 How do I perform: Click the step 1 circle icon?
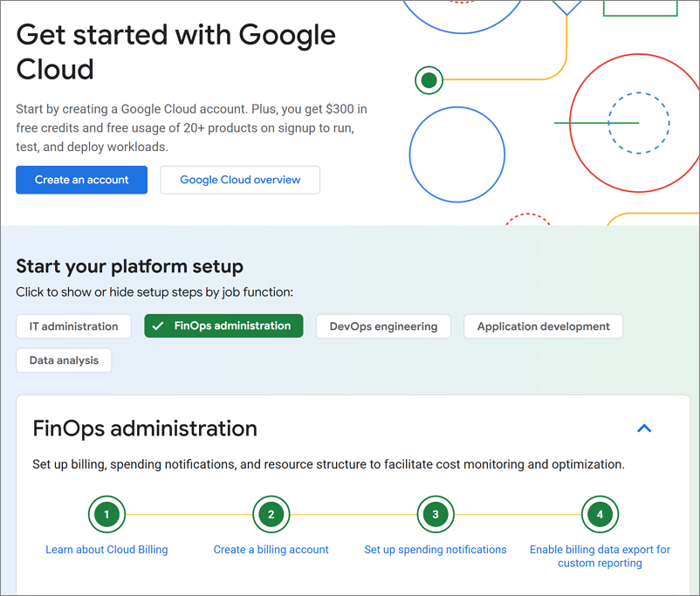pyautogui.click(x=106, y=514)
